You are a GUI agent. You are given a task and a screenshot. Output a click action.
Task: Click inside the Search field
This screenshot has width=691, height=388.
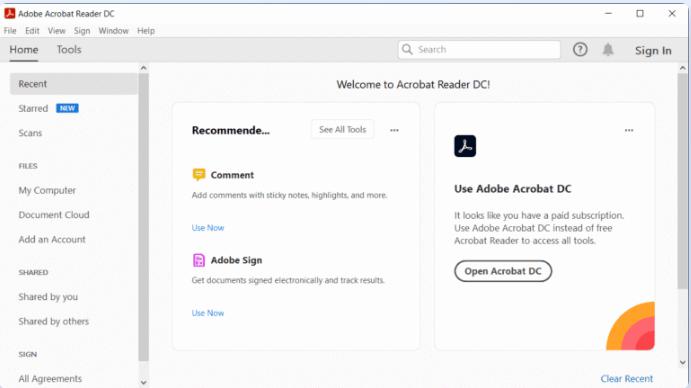(x=479, y=49)
